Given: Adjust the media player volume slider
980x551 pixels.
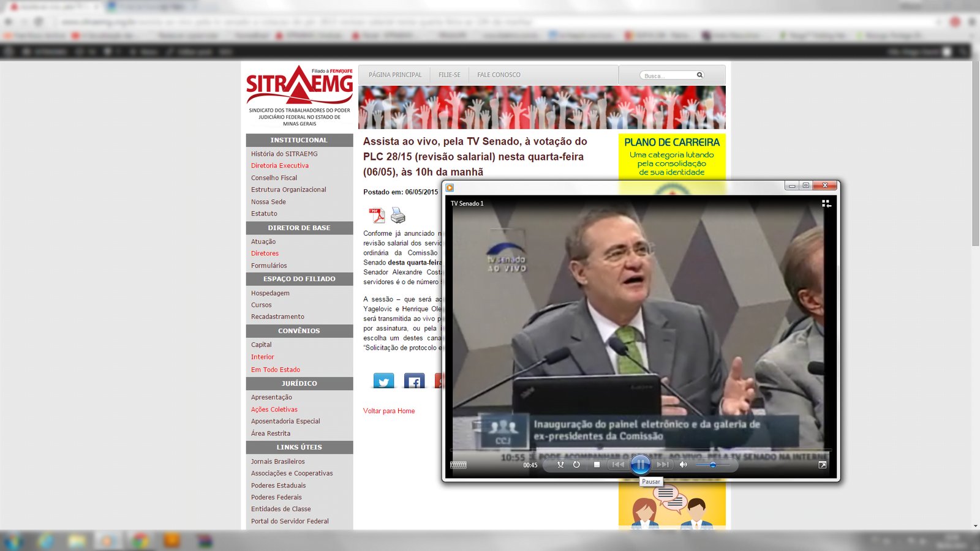Looking at the screenshot, I should click(x=712, y=465).
